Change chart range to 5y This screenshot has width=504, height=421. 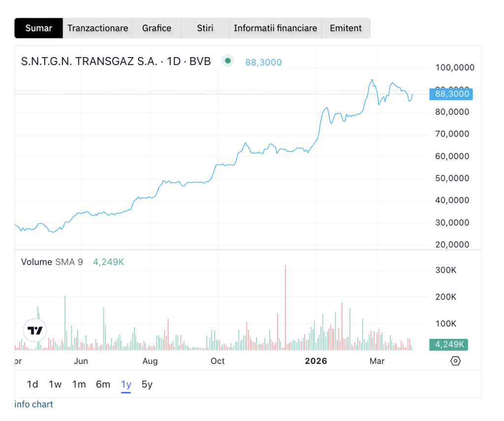click(147, 385)
